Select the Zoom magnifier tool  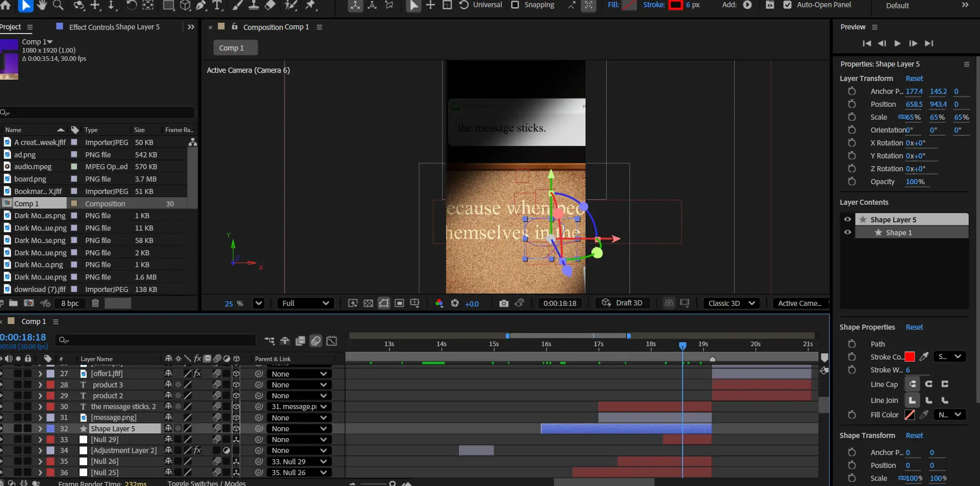(x=58, y=5)
